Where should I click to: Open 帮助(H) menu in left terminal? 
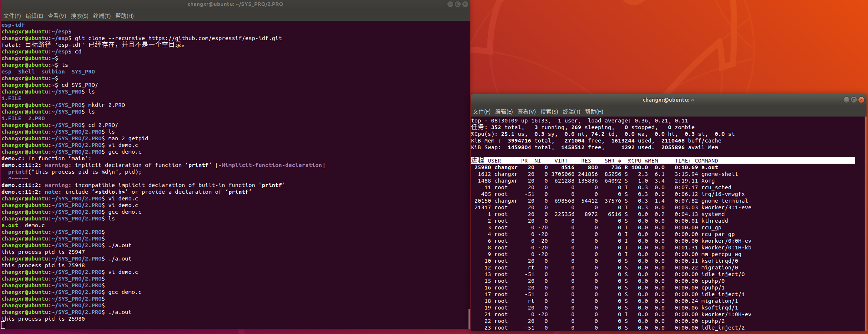point(125,16)
